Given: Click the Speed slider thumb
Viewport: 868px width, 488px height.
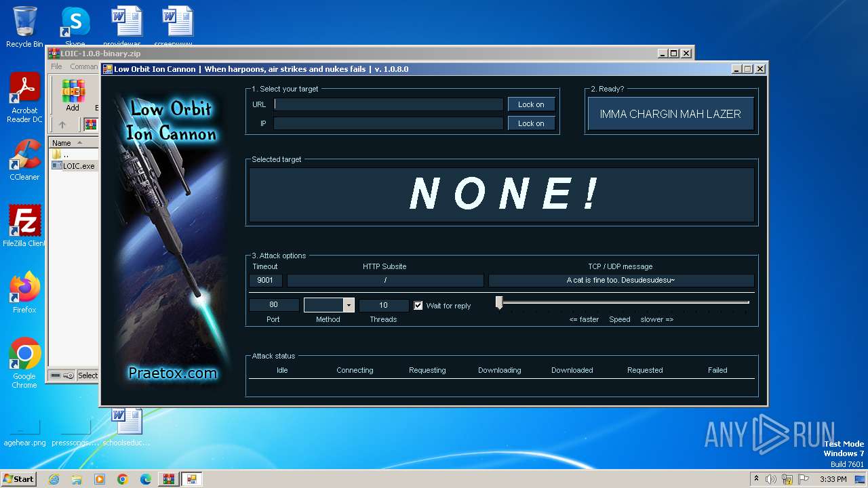Looking at the screenshot, I should (x=499, y=303).
